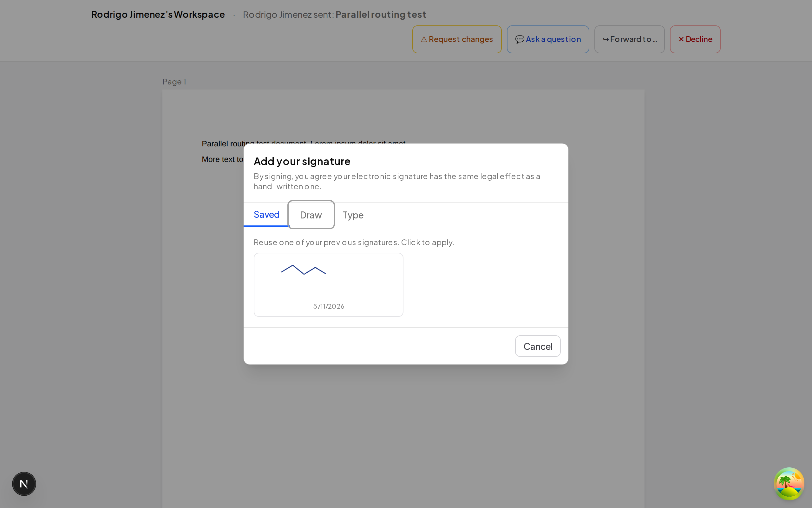Image resolution: width=812 pixels, height=508 pixels.
Task: Click the Page 1 label
Action: (x=174, y=82)
